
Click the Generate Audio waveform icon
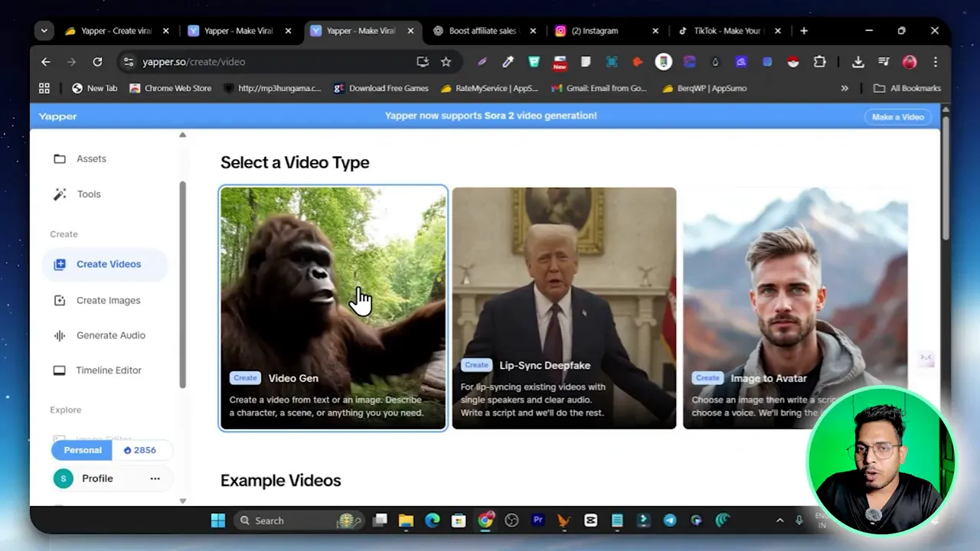point(59,335)
